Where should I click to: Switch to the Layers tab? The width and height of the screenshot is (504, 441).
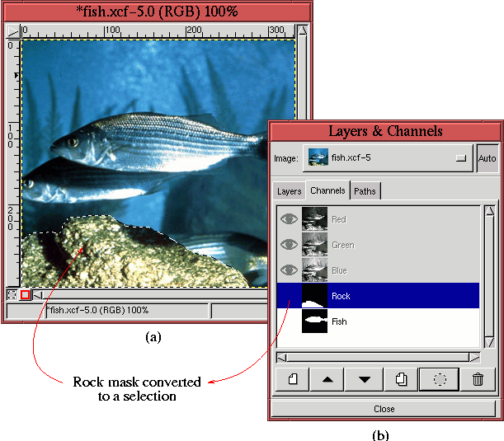(x=289, y=191)
